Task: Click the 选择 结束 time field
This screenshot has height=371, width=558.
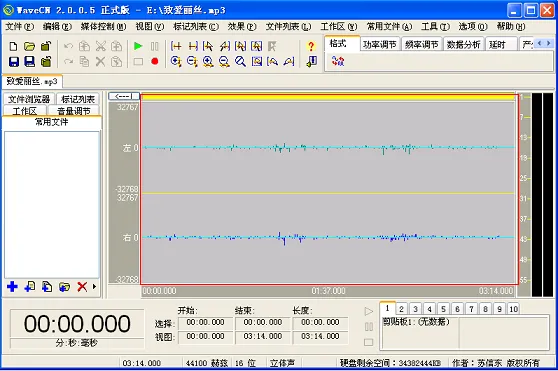Action: pos(263,323)
